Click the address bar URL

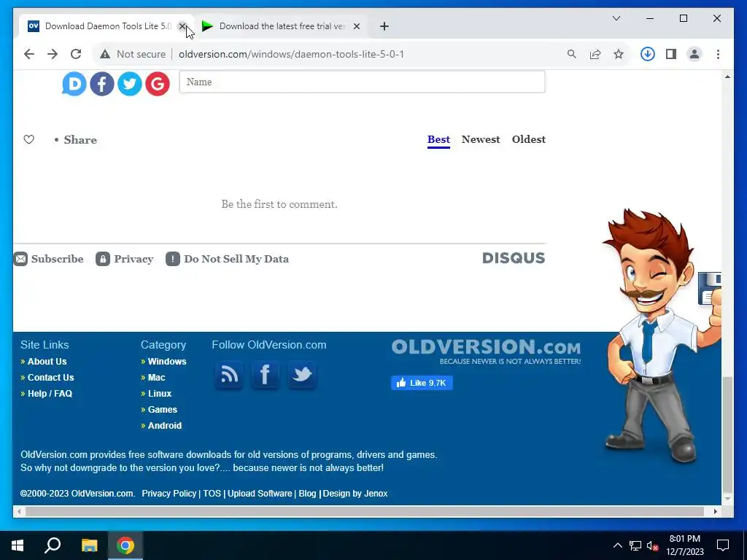(292, 54)
